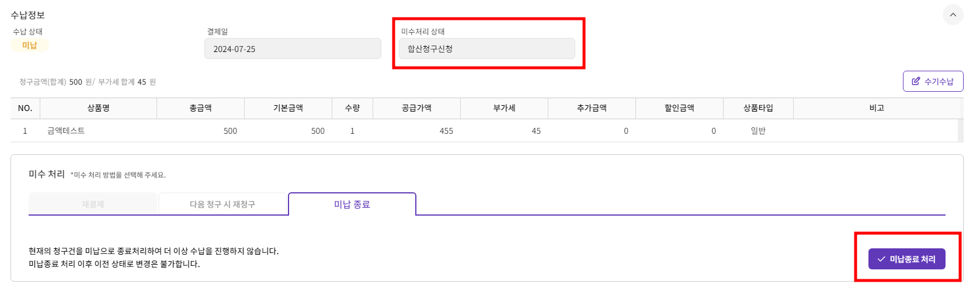
Task: Collapse the 수납정보 section chevron
Action: click(953, 15)
